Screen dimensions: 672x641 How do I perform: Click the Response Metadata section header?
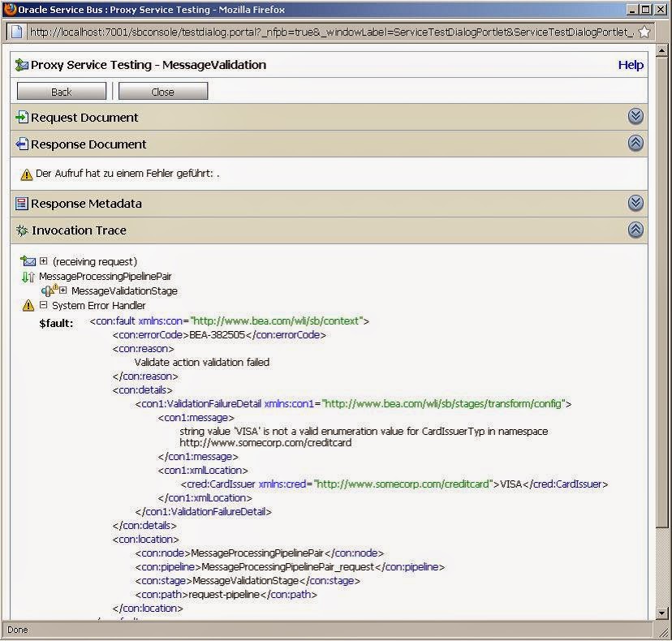[85, 204]
